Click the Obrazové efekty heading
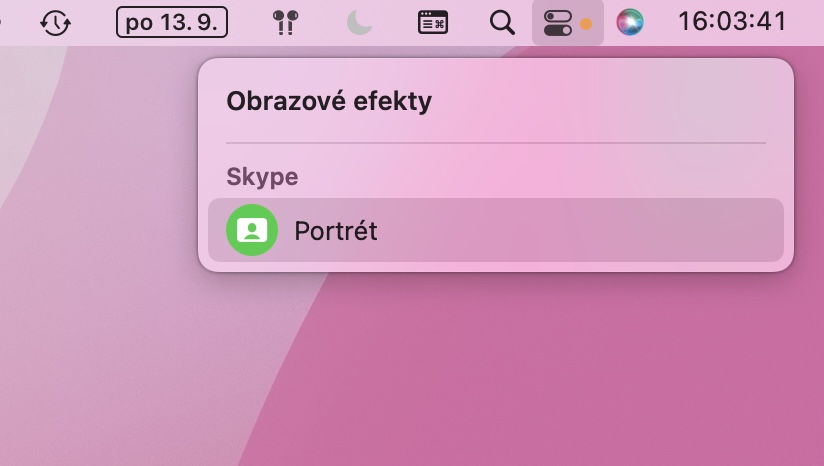The image size is (824, 466). (329, 101)
